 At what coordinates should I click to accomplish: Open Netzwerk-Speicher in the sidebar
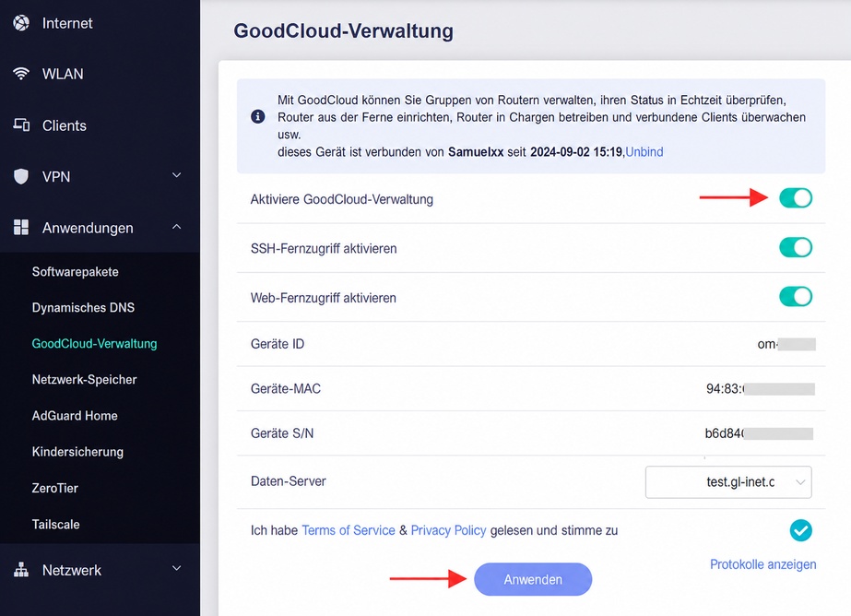[84, 379]
